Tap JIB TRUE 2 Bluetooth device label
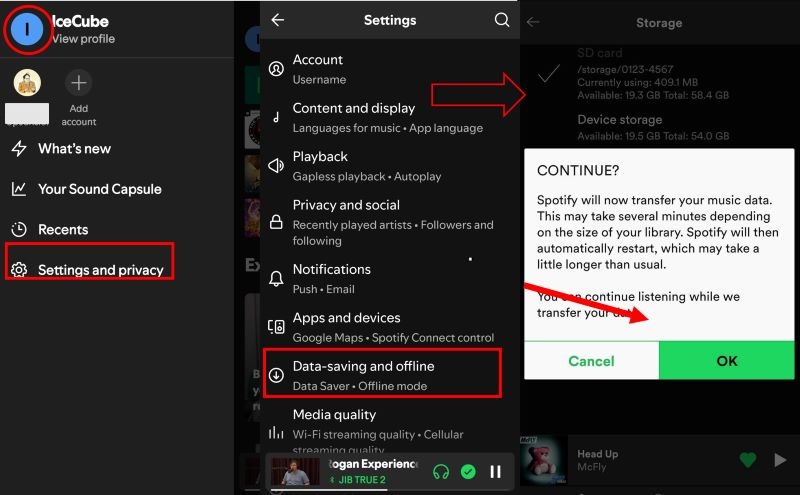The height and width of the screenshot is (495, 800). pos(362,480)
